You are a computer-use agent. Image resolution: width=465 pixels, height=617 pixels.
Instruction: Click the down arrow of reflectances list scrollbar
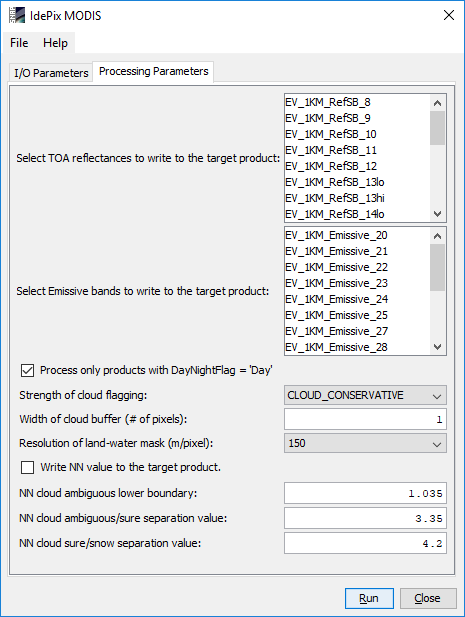(437, 214)
